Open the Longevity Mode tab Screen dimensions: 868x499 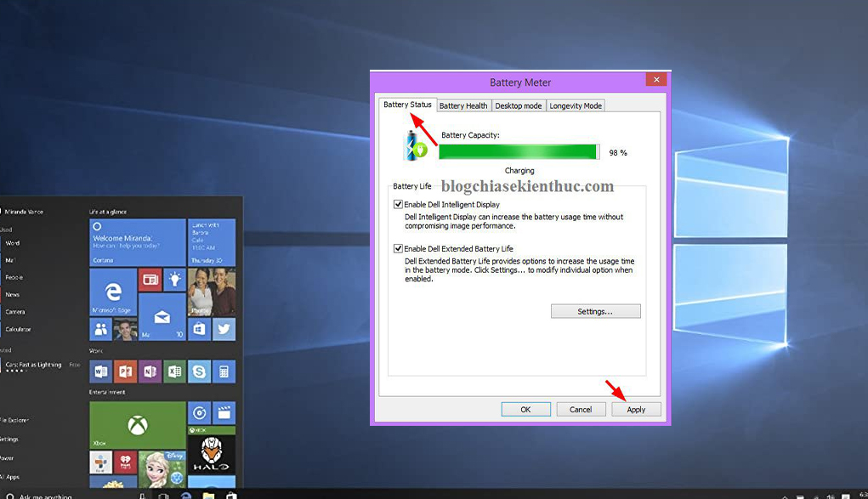pyautogui.click(x=576, y=105)
